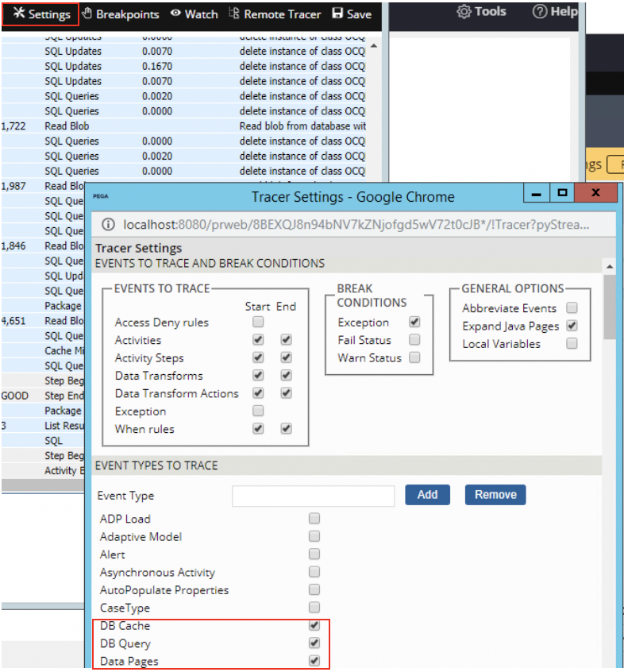Minimize the Tracer Settings window
The width and height of the screenshot is (624, 672).
tap(536, 193)
